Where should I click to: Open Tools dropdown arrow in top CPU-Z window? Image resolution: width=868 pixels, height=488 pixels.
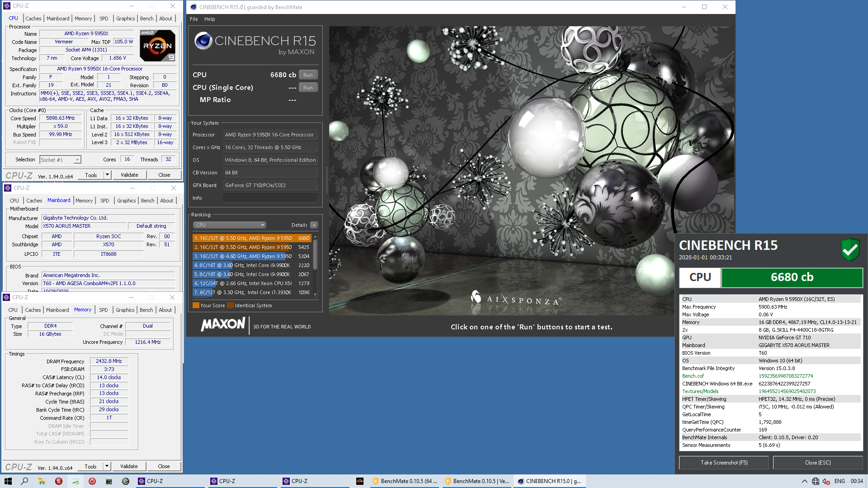(x=107, y=175)
